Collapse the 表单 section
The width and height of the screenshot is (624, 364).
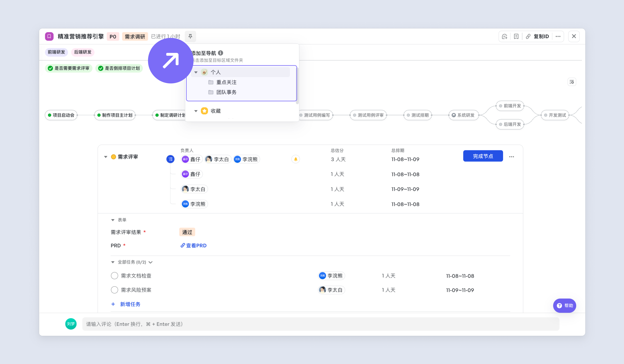[113, 220]
